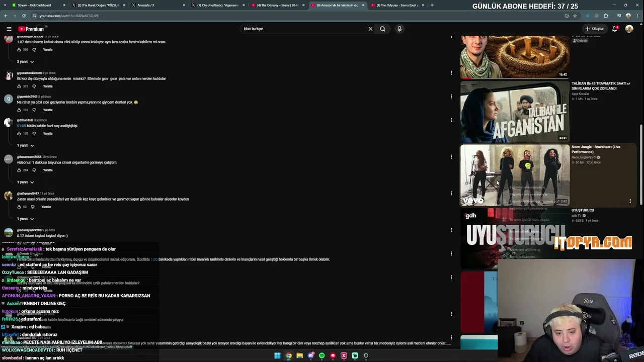The width and height of the screenshot is (644, 362).
Task: Open the YouTube account avatar menu
Action: [x=629, y=29]
